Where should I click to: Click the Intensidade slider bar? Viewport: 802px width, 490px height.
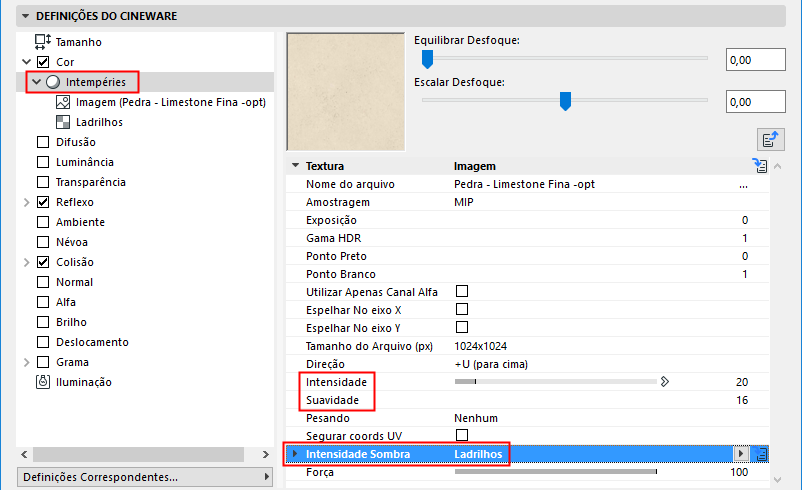(x=555, y=382)
